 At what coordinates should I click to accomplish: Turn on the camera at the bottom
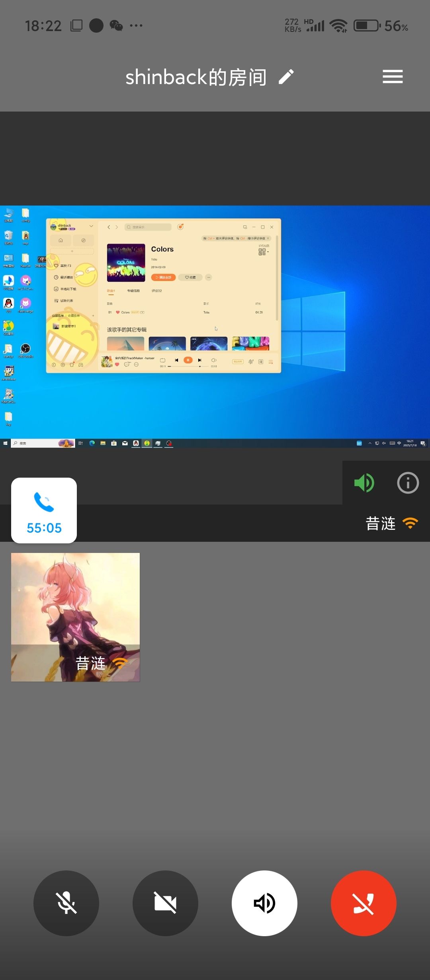tap(165, 903)
